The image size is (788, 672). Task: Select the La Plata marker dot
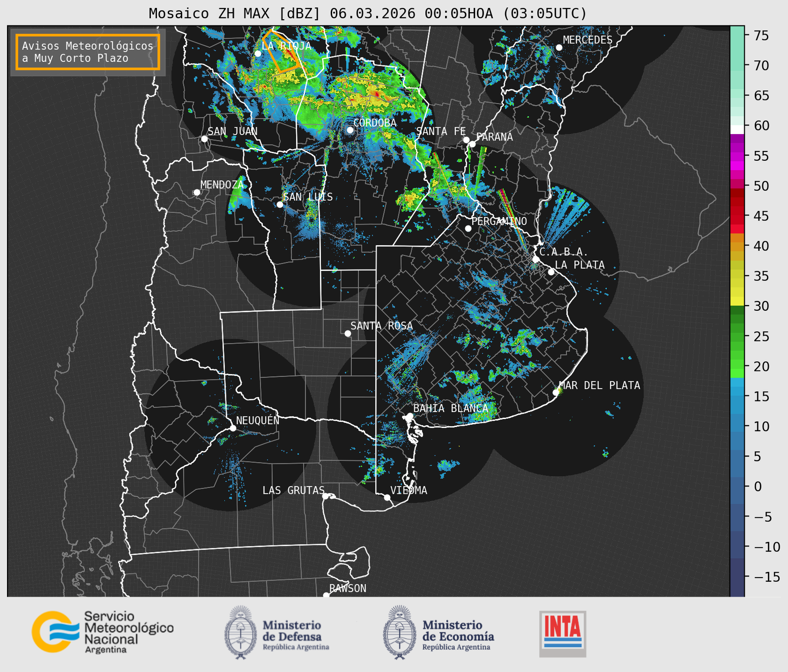pyautogui.click(x=551, y=272)
